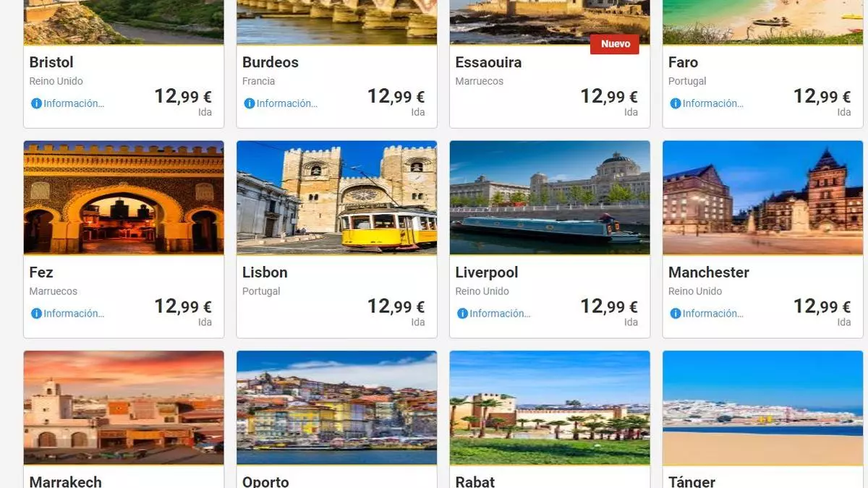
Task: Pick the Marrakech sunset photo
Action: pos(124,408)
